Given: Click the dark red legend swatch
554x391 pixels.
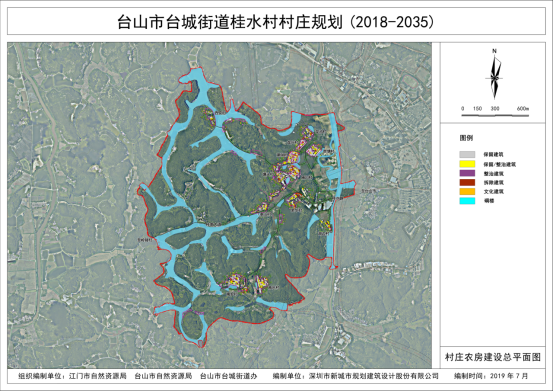Looking at the screenshot, I should tap(467, 182).
